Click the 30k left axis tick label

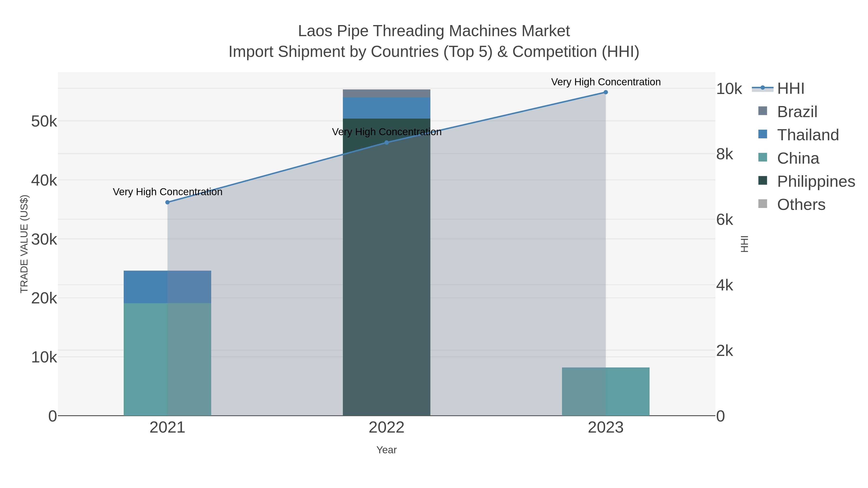[x=44, y=240]
